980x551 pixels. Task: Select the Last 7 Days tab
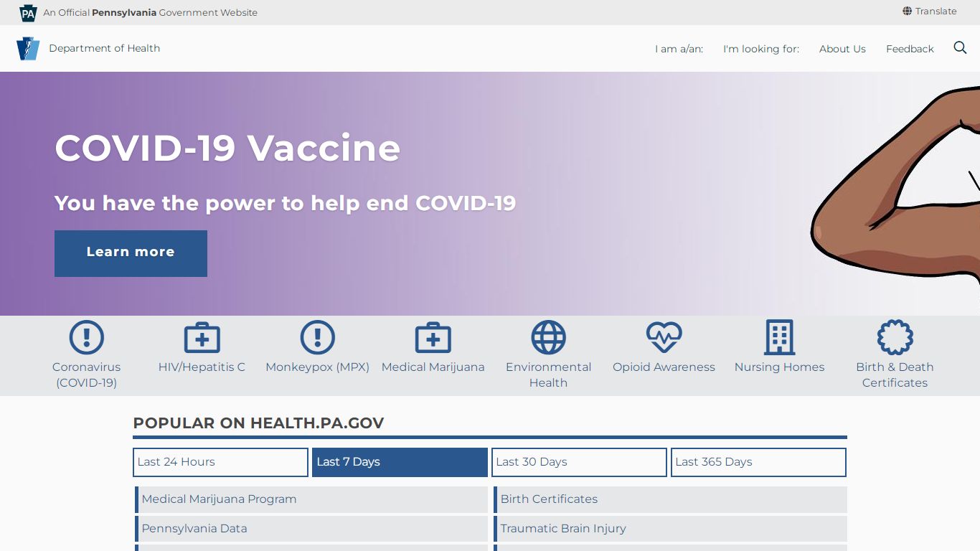(400, 462)
